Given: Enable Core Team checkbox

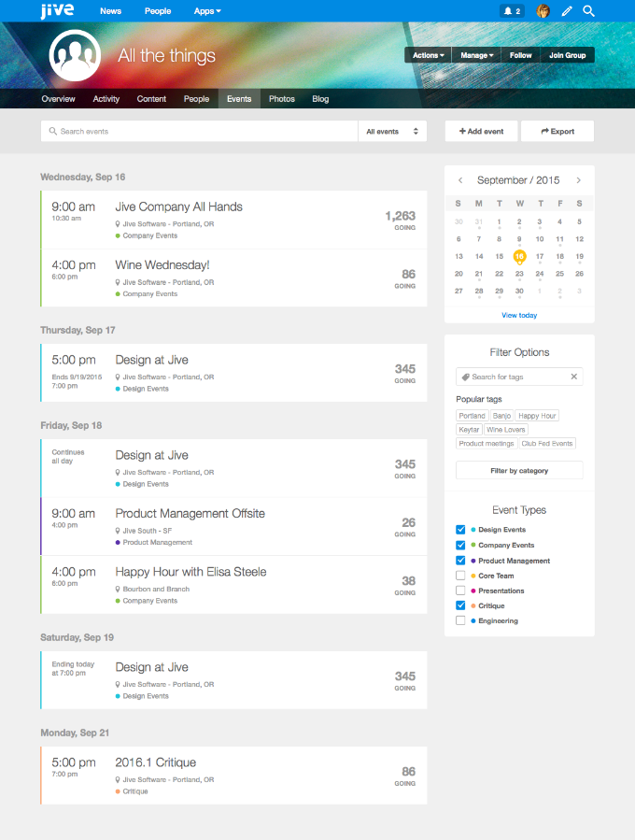Looking at the screenshot, I should [x=460, y=576].
